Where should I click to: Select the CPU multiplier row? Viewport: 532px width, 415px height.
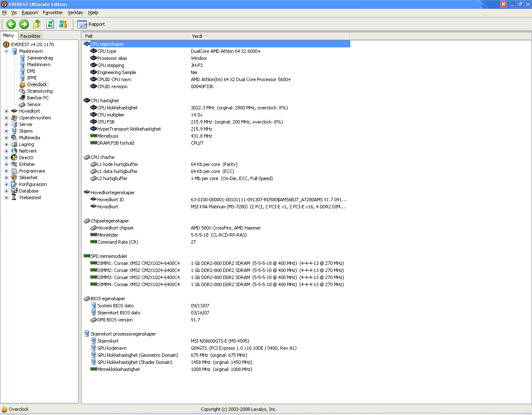(x=216, y=115)
